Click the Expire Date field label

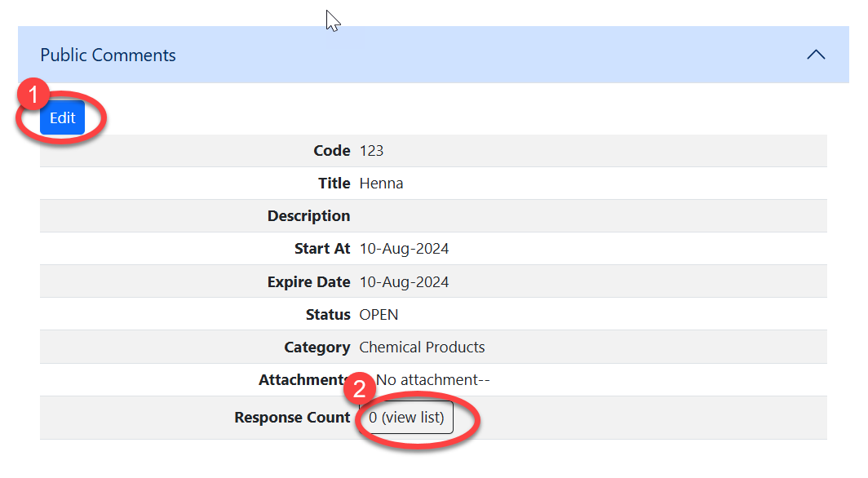tap(308, 282)
